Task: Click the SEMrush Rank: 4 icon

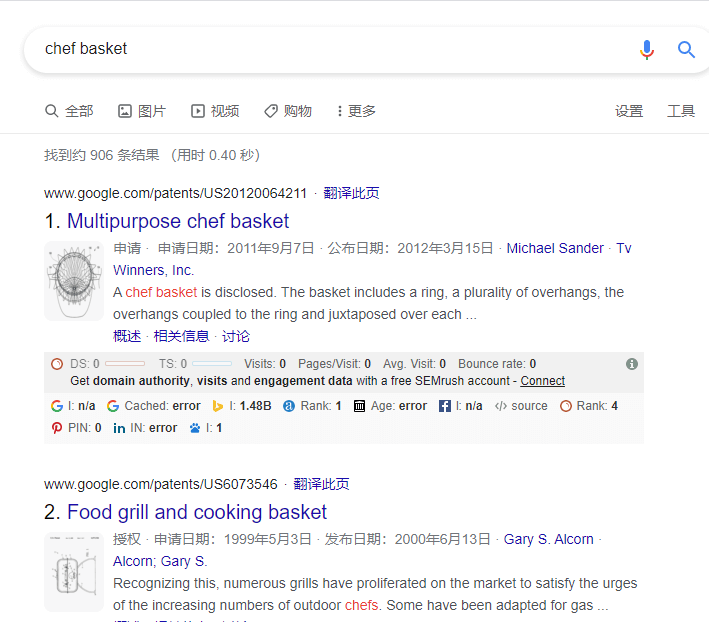Action: 566,406
